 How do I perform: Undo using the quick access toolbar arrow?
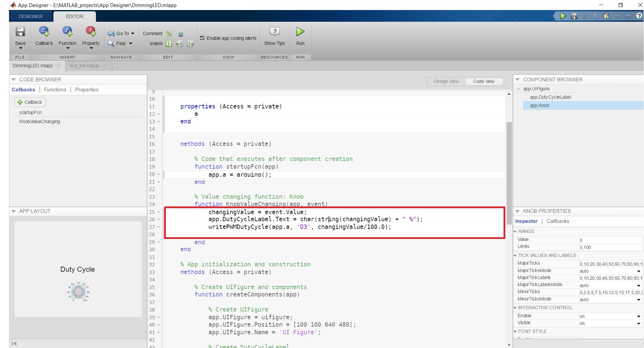[617, 16]
